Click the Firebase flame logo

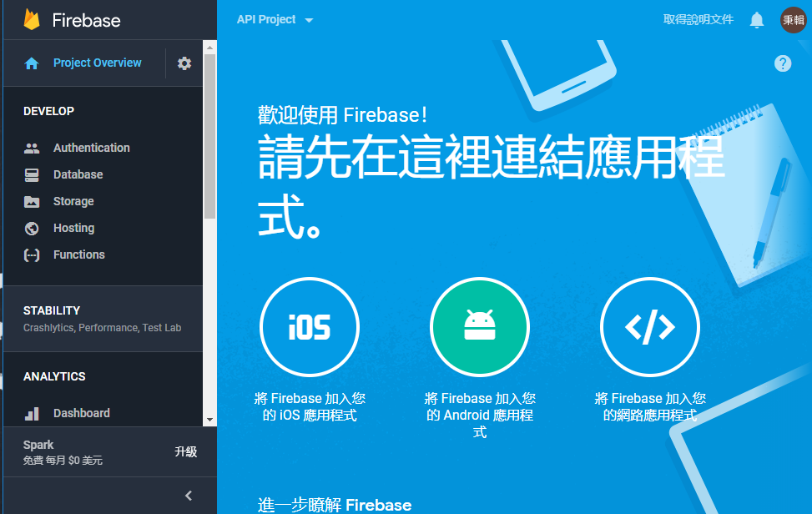tap(33, 20)
